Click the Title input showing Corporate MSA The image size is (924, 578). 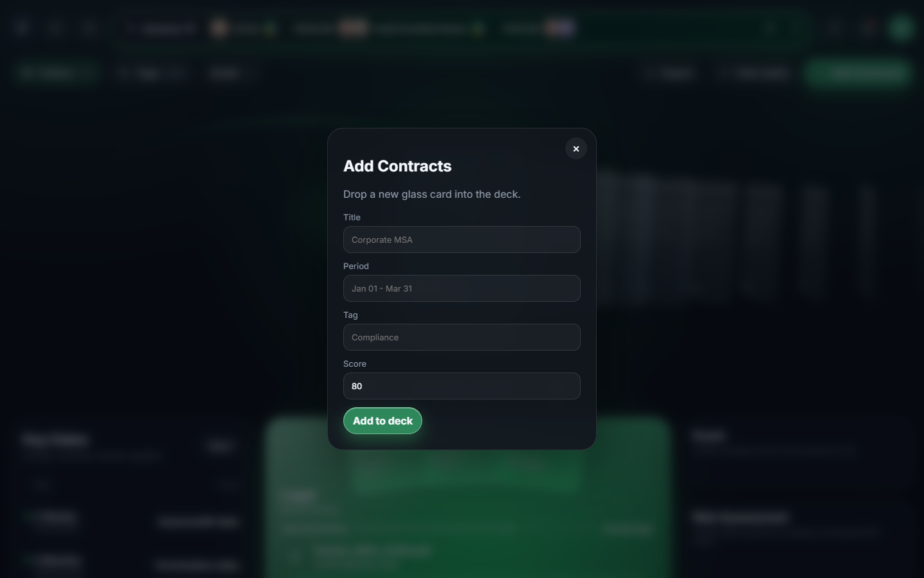(x=462, y=240)
